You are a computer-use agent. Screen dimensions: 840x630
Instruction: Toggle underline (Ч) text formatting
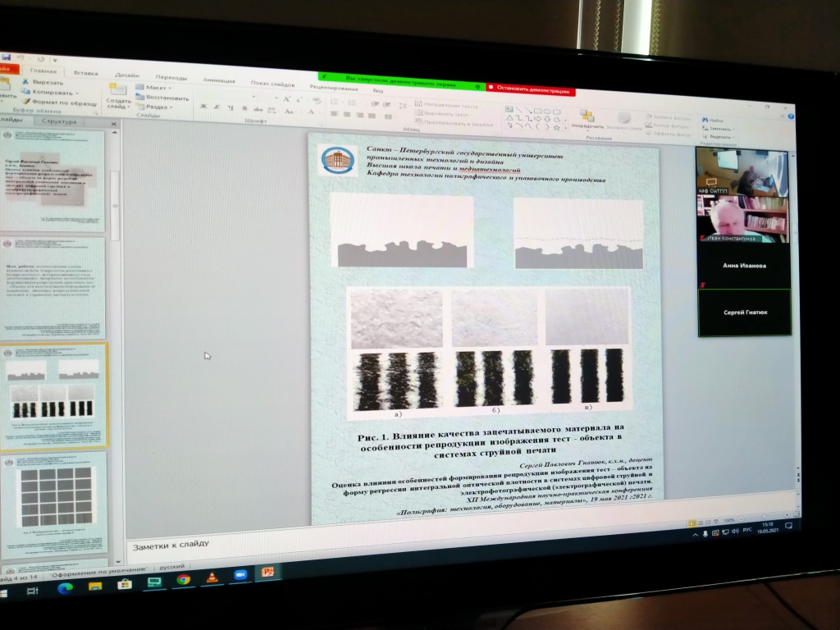coord(228,107)
